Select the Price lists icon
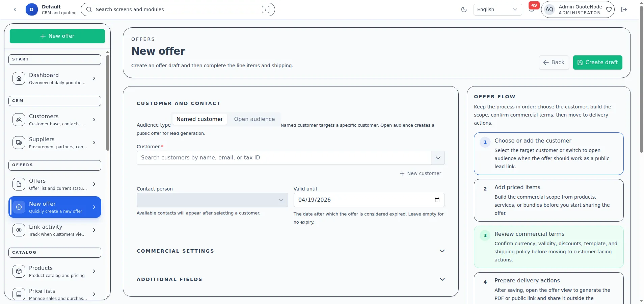Image resolution: width=644 pixels, height=304 pixels. point(19,294)
